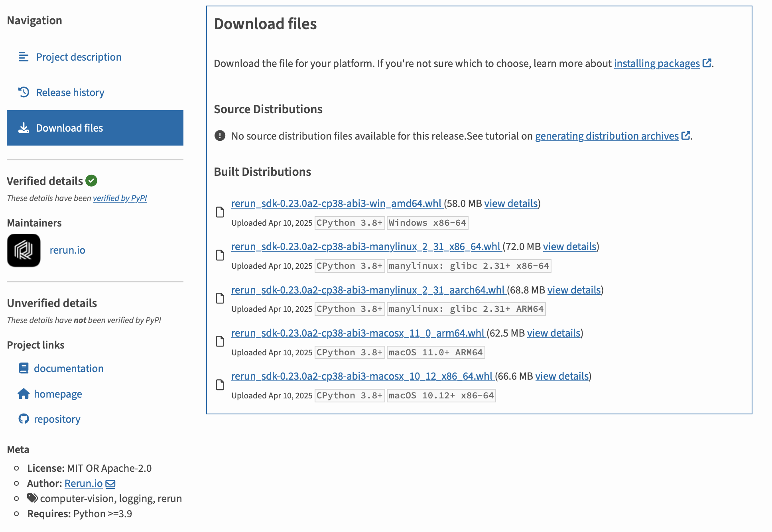The width and height of the screenshot is (772, 532).
Task: View details for the win_amd64 wheel
Action: pos(511,203)
